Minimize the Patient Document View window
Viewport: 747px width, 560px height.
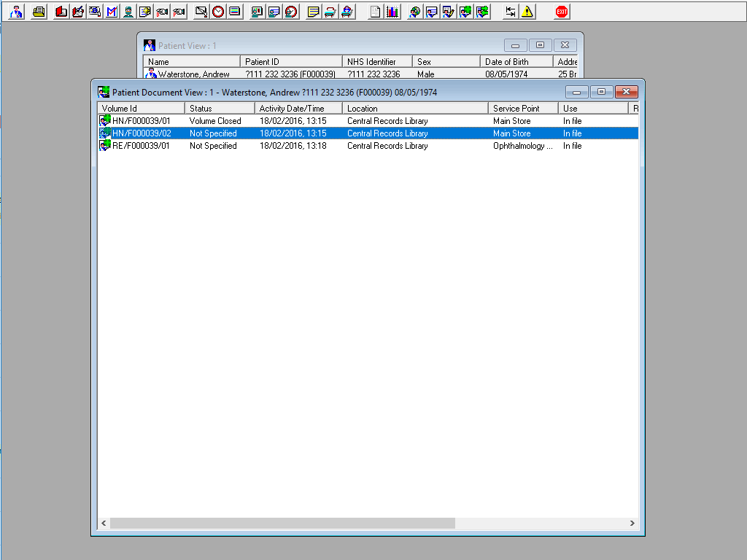(x=576, y=92)
